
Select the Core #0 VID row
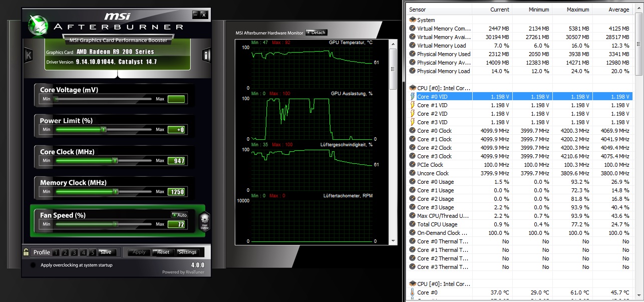point(520,97)
